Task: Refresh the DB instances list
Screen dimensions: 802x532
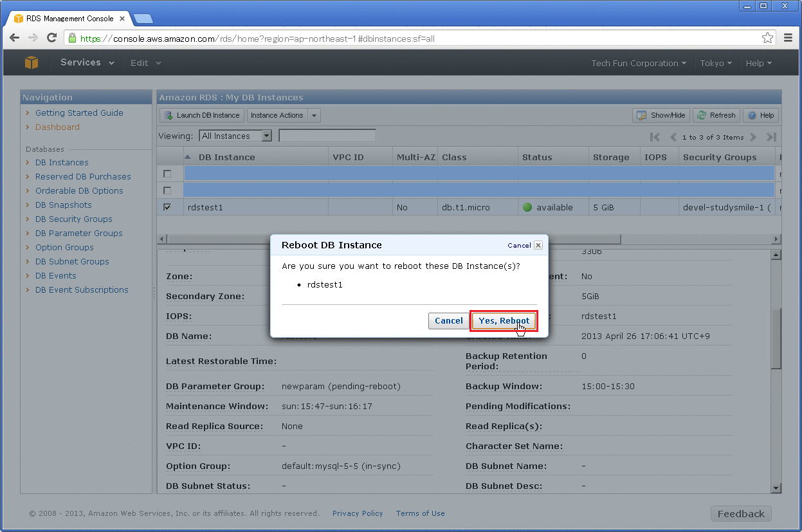Action: click(x=716, y=115)
